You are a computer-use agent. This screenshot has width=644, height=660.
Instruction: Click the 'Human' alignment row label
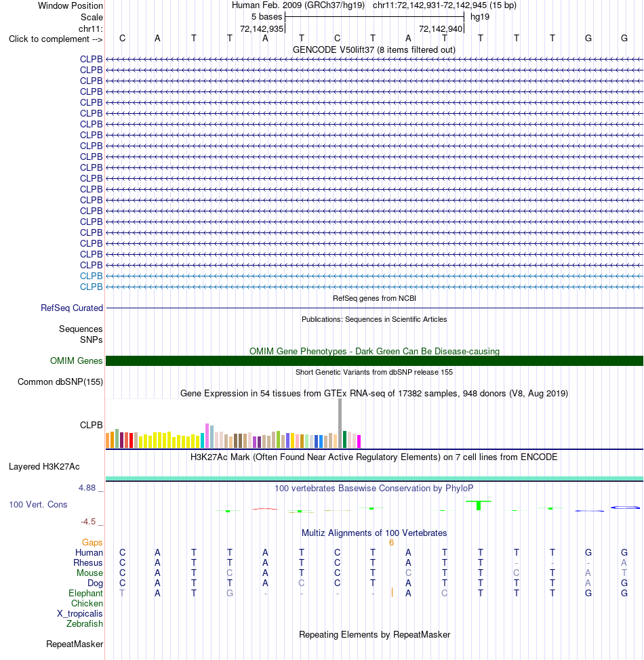[89, 553]
